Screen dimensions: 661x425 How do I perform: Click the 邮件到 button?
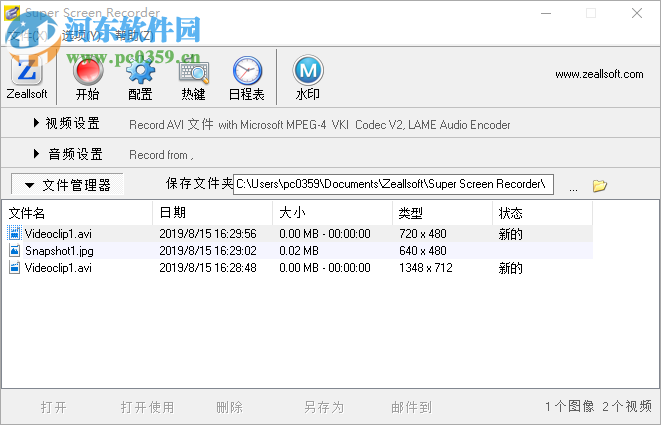pos(411,407)
